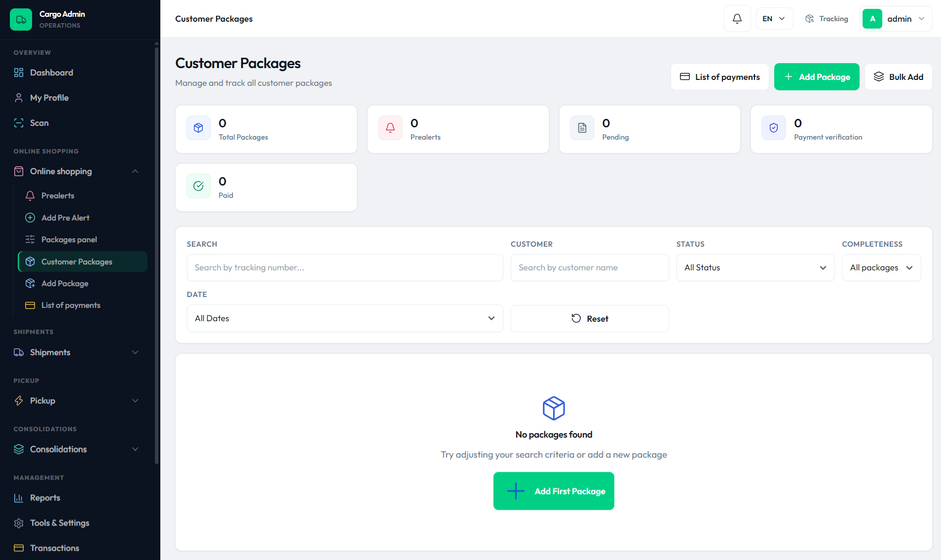
Task: Open the EN language dropdown
Action: [774, 19]
